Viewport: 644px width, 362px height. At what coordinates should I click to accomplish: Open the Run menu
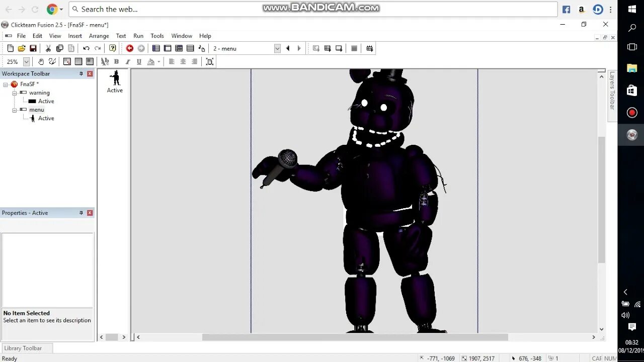tap(138, 36)
